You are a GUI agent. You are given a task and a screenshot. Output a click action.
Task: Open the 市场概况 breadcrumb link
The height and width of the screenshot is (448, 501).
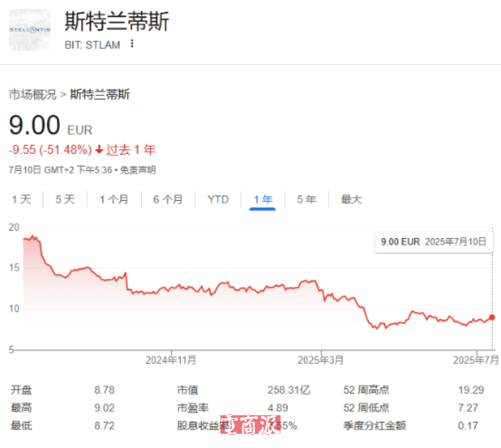(x=33, y=95)
